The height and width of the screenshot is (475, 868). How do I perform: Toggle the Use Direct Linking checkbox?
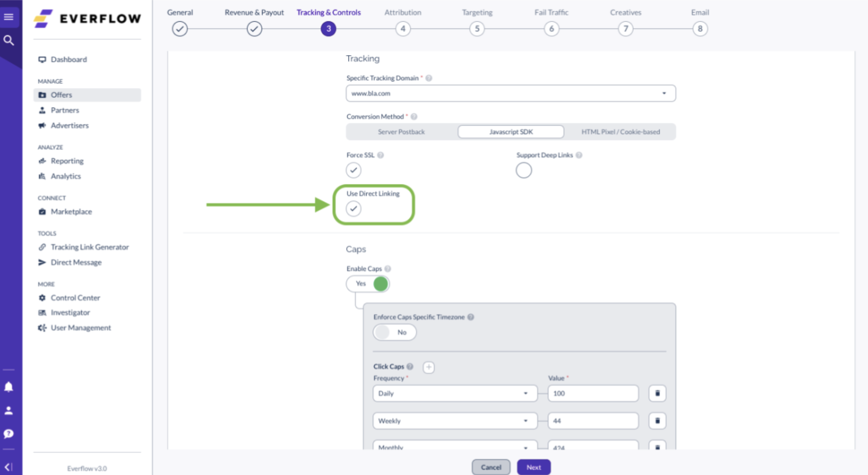(x=353, y=209)
